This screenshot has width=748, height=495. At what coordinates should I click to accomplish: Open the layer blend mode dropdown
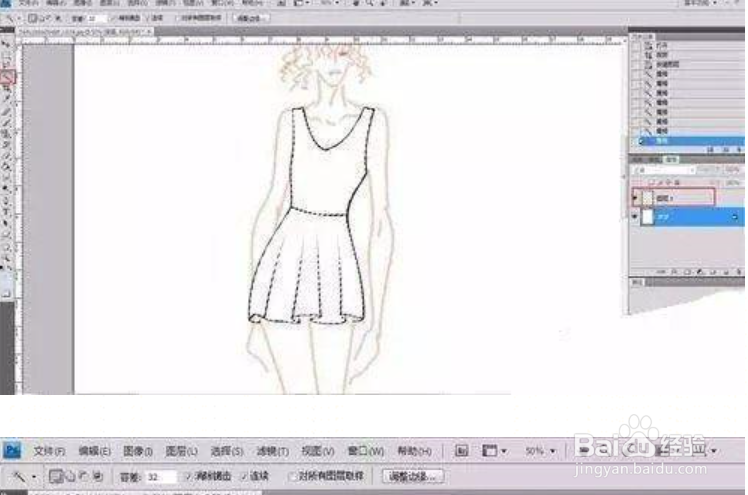[664, 170]
